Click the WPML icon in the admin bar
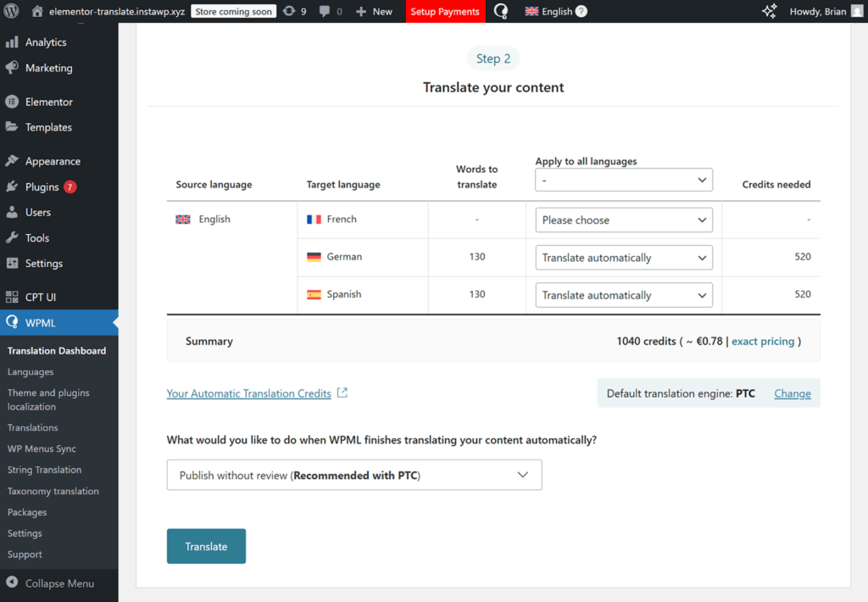Image resolution: width=868 pixels, height=602 pixels. tap(501, 11)
